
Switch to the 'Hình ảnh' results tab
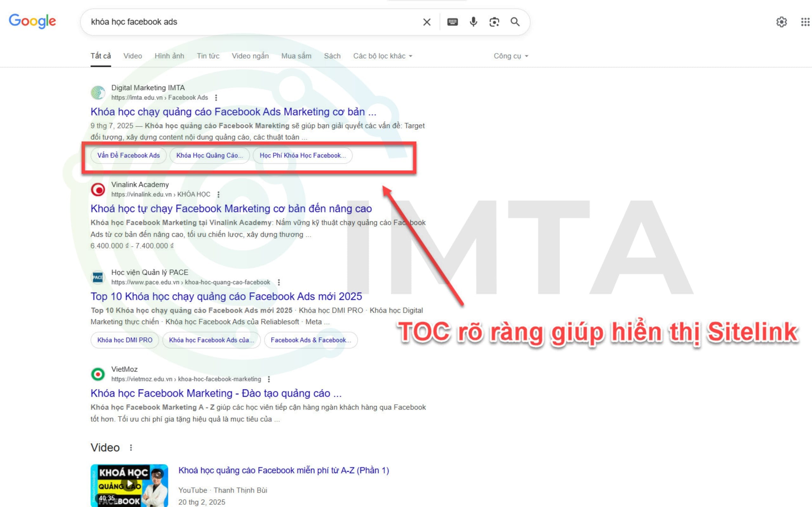point(169,56)
